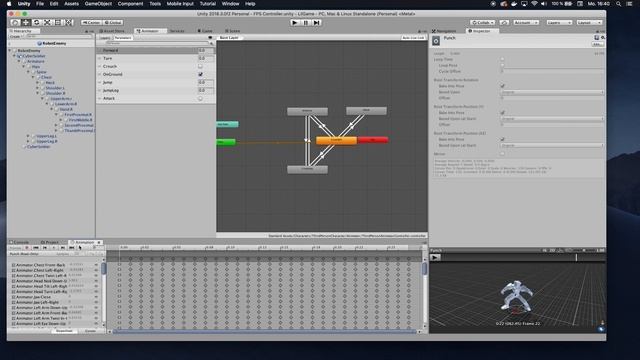
Task: Fire the Attack trigger radio button
Action: (x=200, y=98)
